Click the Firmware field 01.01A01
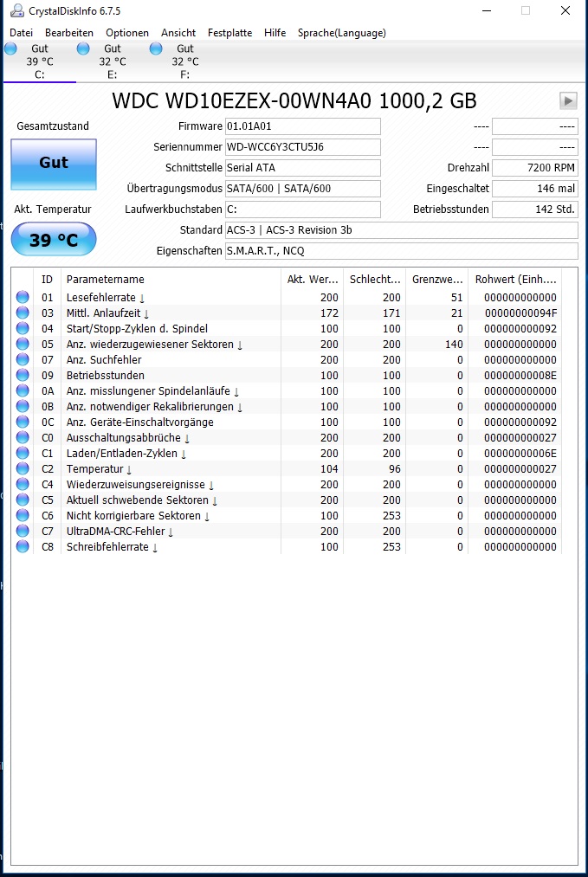This screenshot has height=877, width=588. pos(303,126)
